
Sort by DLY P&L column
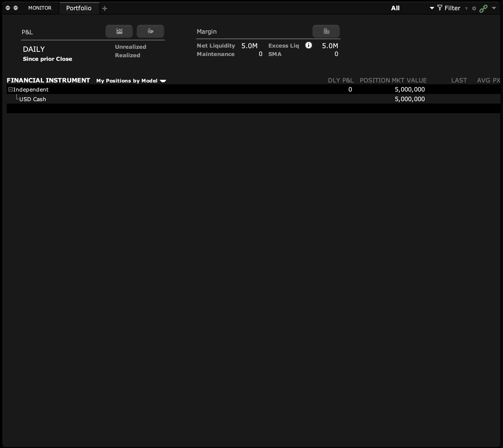pyautogui.click(x=341, y=80)
